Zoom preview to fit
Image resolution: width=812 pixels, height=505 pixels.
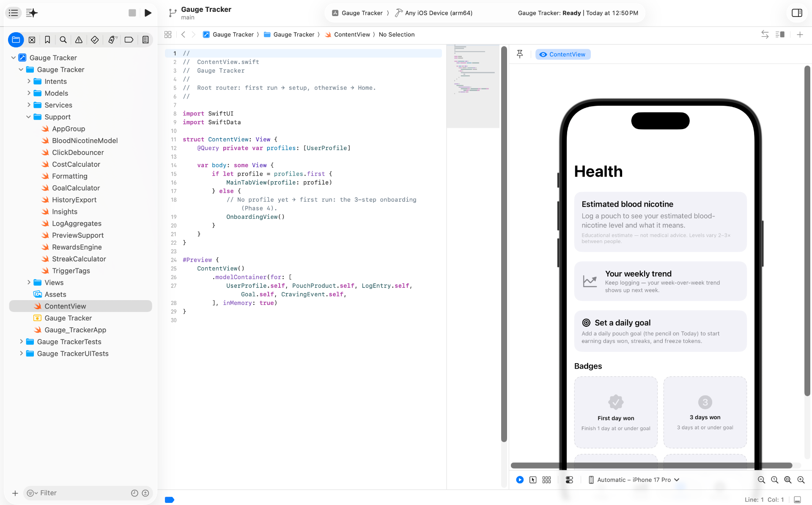point(787,480)
